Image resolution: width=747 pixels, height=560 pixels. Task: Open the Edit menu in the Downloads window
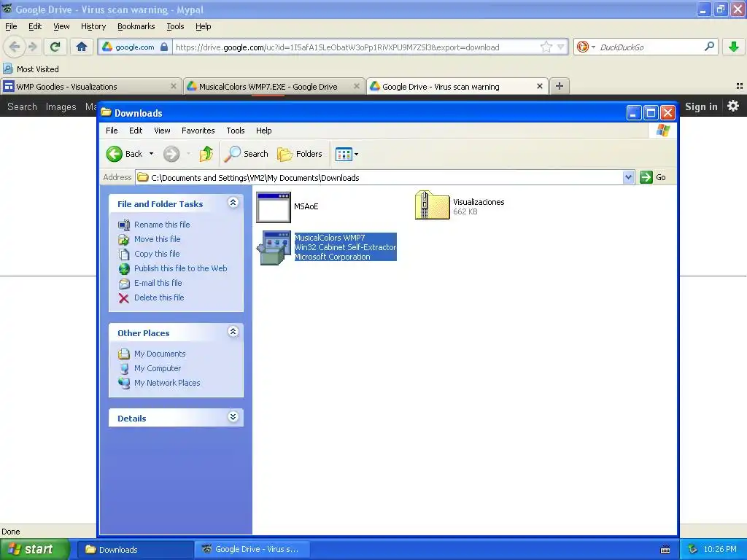click(x=136, y=131)
